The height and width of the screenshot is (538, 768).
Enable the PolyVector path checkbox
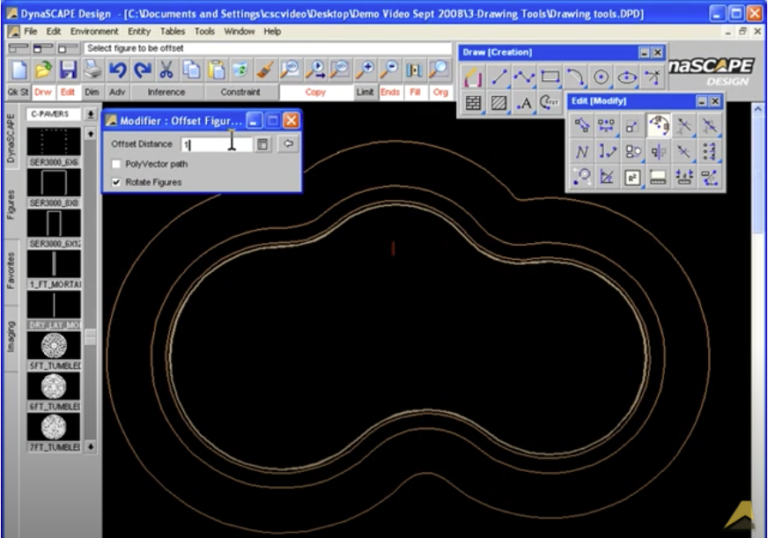click(x=116, y=164)
